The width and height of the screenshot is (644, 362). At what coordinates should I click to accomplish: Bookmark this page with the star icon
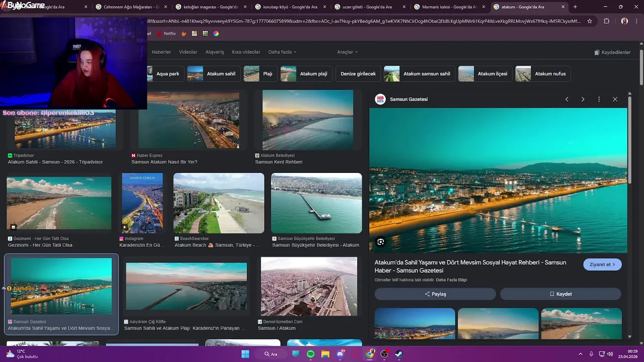[x=590, y=21]
